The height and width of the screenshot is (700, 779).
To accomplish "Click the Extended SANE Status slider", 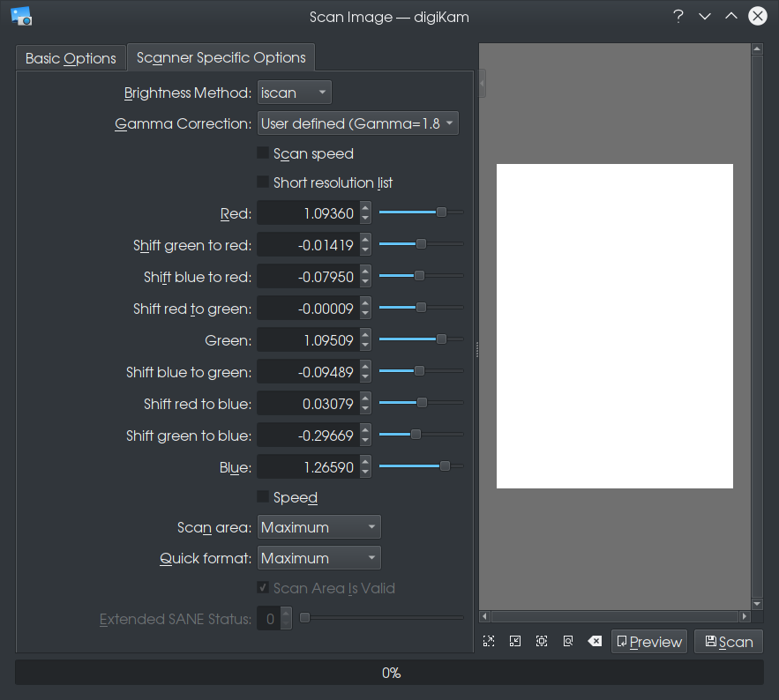I will pos(381,618).
